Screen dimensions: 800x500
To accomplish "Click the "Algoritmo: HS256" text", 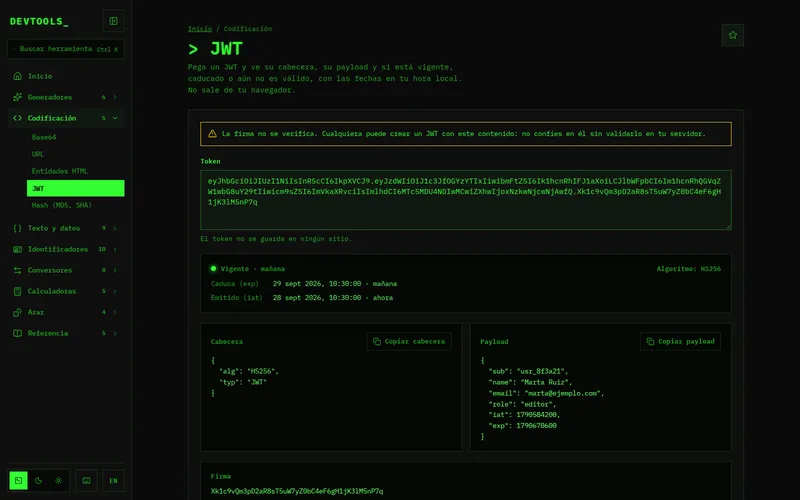I will (689, 269).
